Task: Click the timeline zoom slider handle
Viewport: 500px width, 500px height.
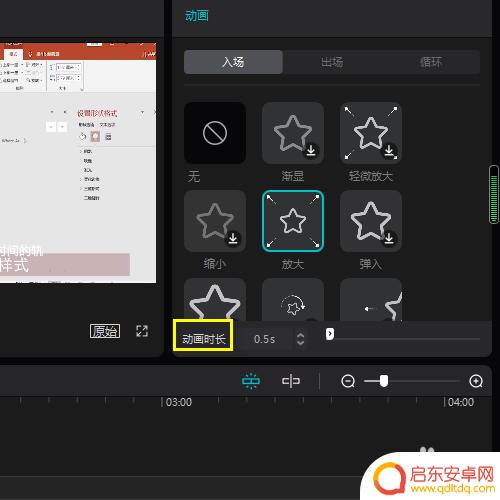Action: click(384, 381)
